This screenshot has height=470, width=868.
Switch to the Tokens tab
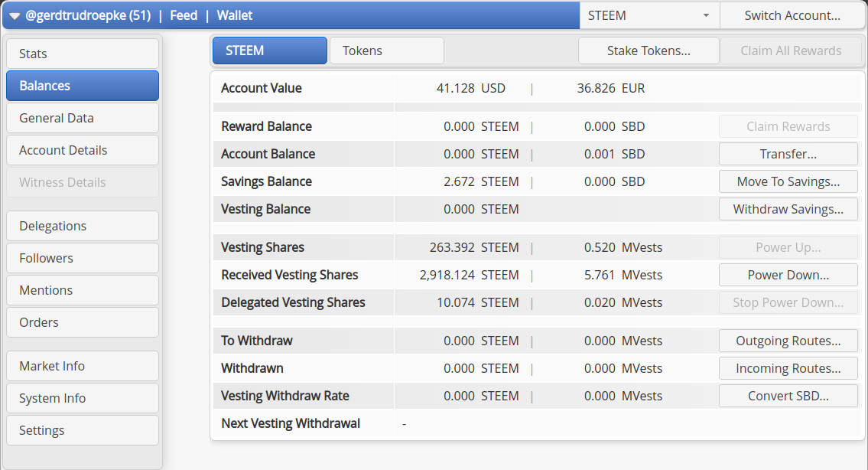coord(386,51)
